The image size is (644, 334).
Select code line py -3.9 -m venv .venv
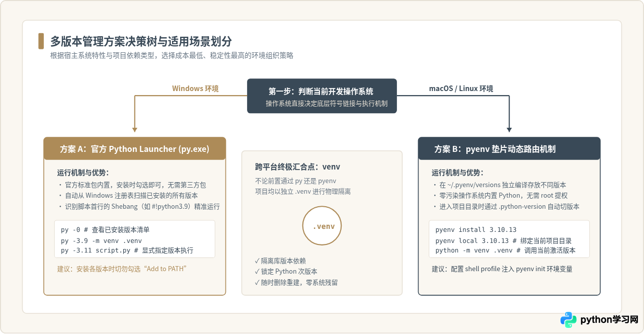coord(101,240)
